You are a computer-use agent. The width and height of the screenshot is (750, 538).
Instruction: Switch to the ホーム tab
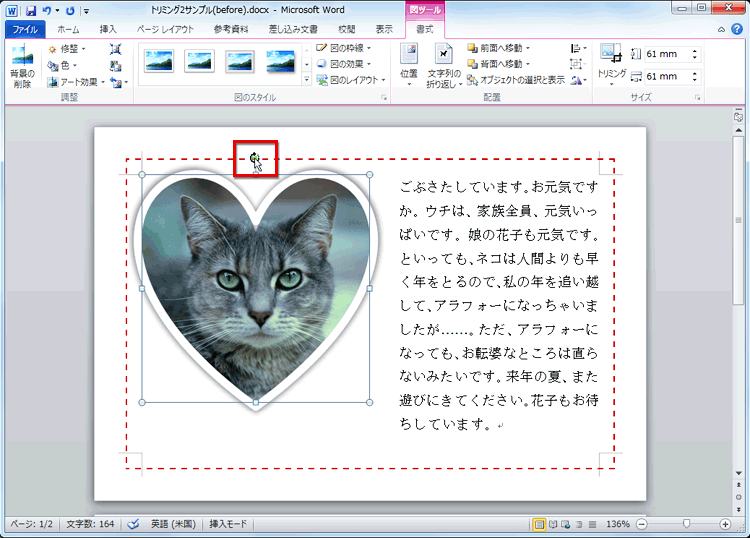pyautogui.click(x=68, y=29)
